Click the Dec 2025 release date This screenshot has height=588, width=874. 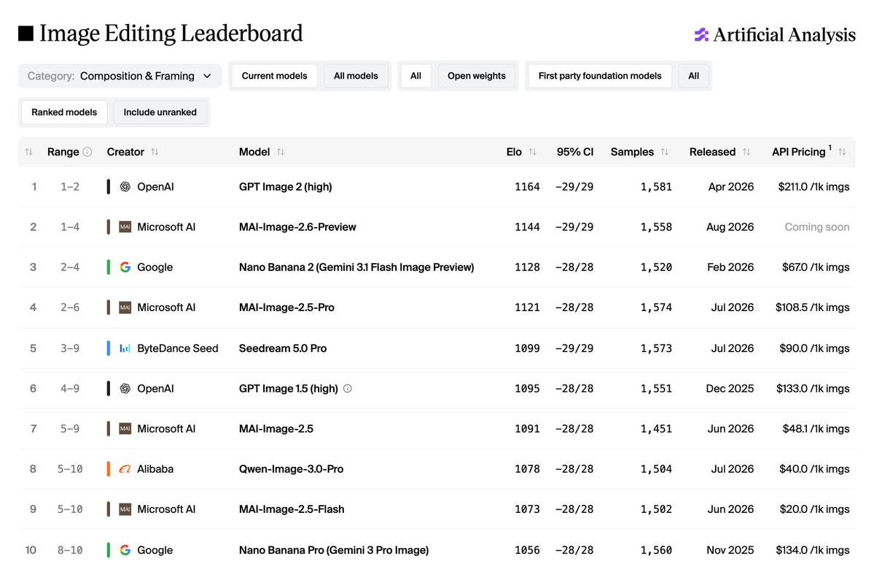[730, 388]
